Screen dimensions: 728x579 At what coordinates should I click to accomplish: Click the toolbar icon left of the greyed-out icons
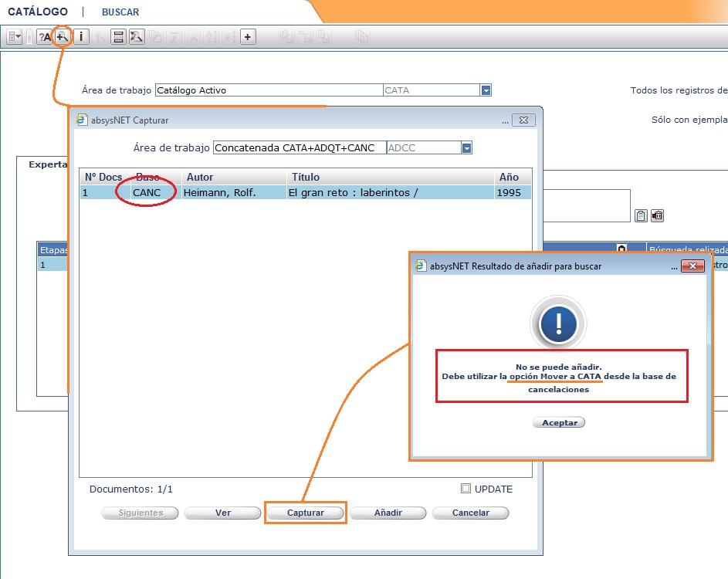[x=137, y=36]
